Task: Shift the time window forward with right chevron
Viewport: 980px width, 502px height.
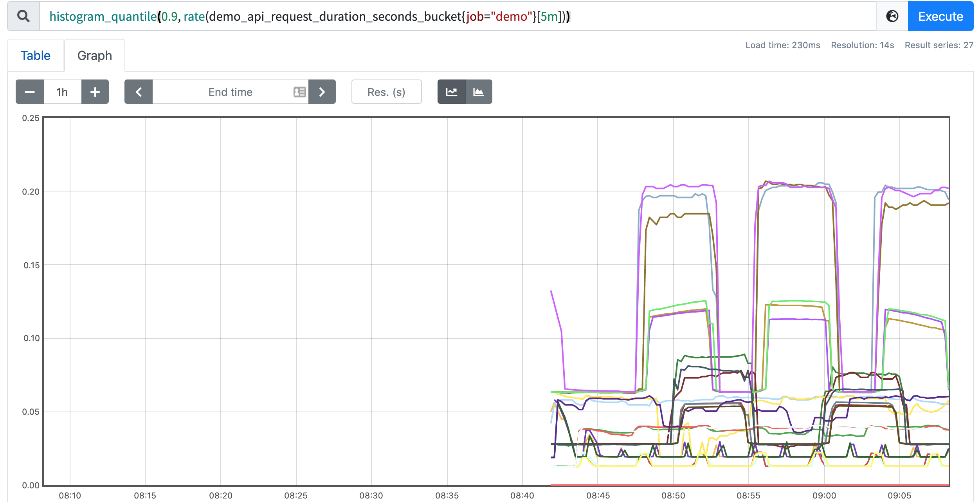Action: click(x=322, y=92)
